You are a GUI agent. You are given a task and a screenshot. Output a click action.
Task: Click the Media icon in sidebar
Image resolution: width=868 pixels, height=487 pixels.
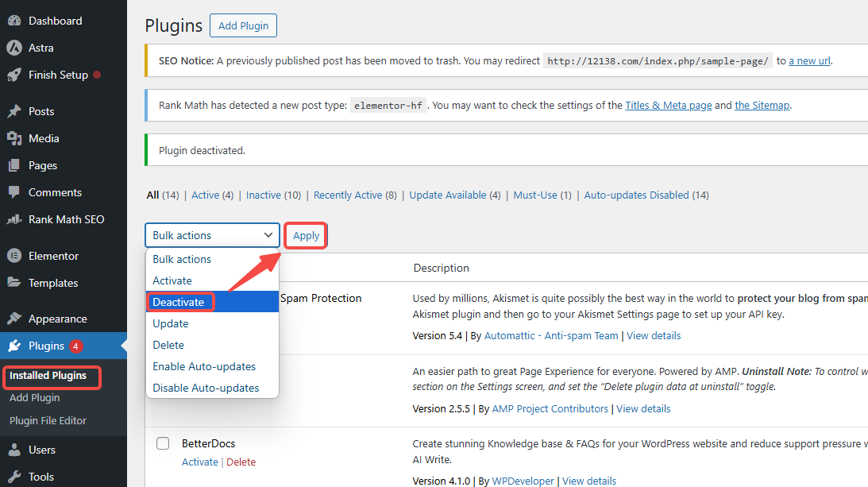click(x=14, y=138)
